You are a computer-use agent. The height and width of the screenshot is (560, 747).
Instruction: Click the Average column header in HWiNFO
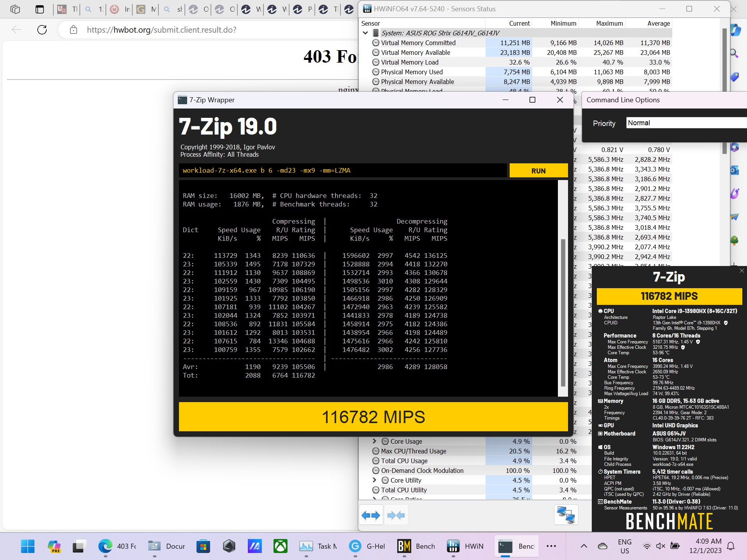click(649, 23)
